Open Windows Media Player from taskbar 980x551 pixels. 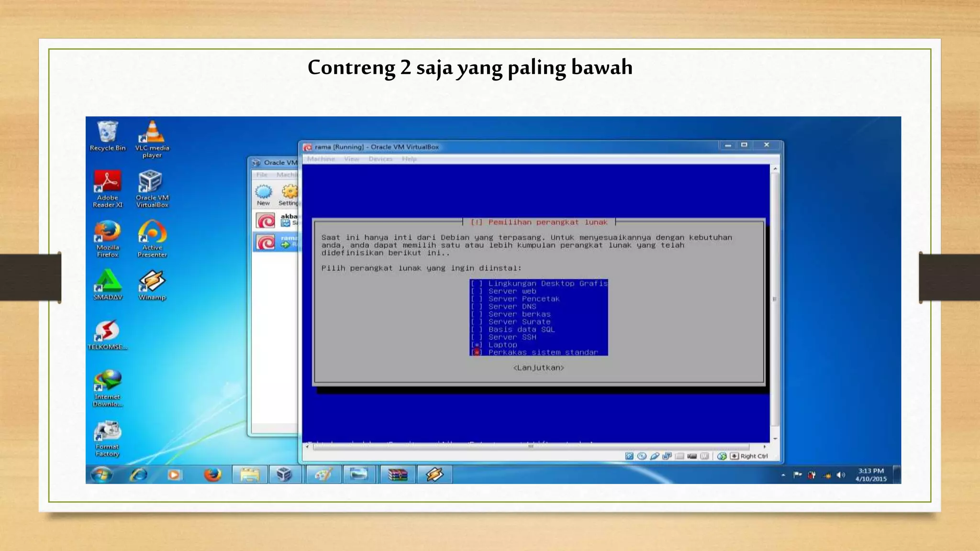[x=174, y=474]
